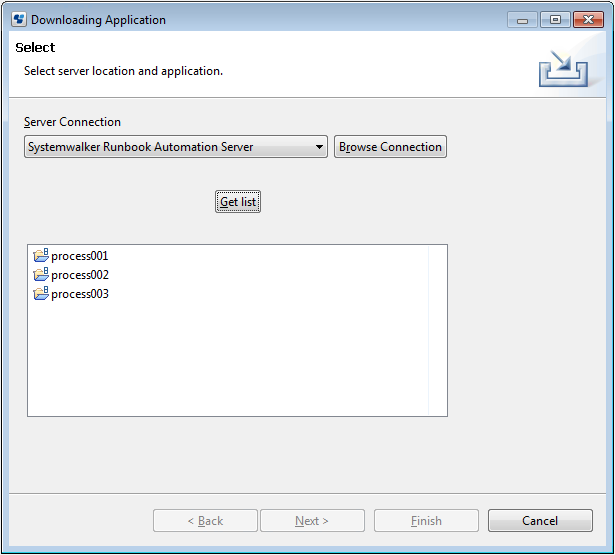The width and height of the screenshot is (615, 555).
Task: Click the Finish button
Action: pos(426,520)
